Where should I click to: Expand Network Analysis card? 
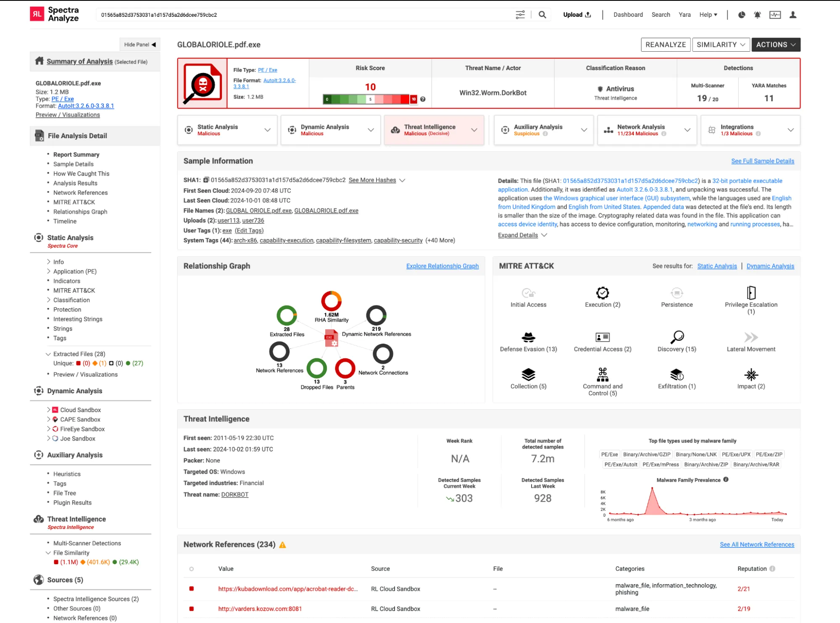[x=647, y=130]
